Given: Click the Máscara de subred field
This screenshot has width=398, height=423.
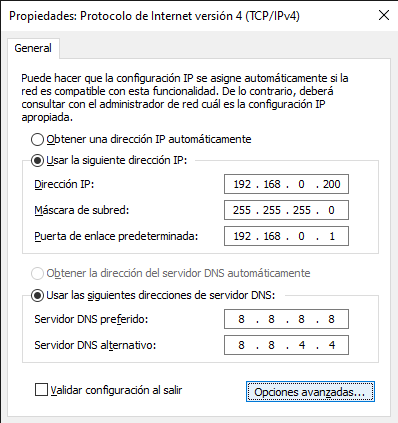Looking at the screenshot, I should (286, 210).
